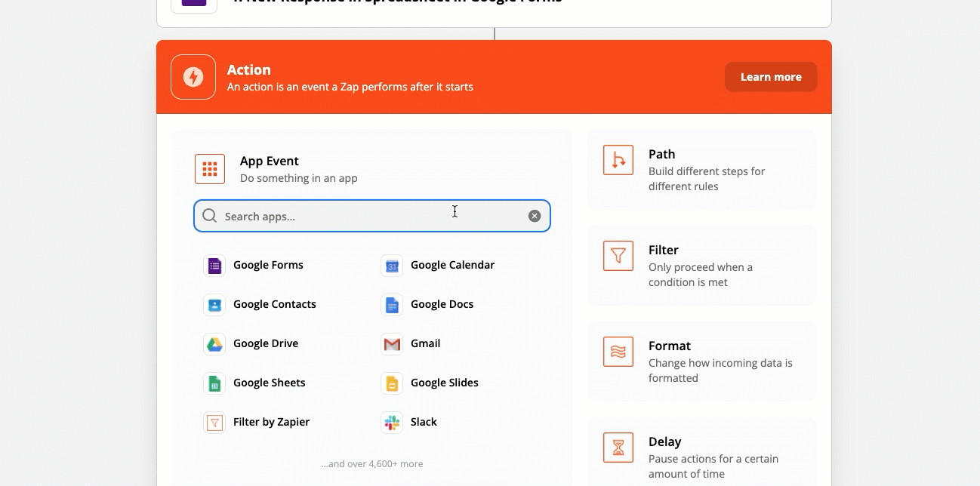This screenshot has height=486, width=980.
Task: Choose the Google Sheets icon
Action: pyautogui.click(x=214, y=383)
